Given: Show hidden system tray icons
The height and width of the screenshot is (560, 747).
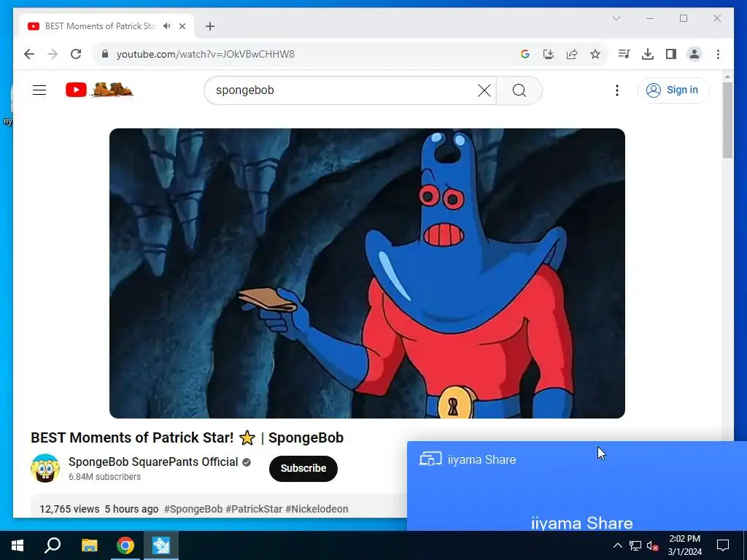Looking at the screenshot, I should (x=617, y=545).
